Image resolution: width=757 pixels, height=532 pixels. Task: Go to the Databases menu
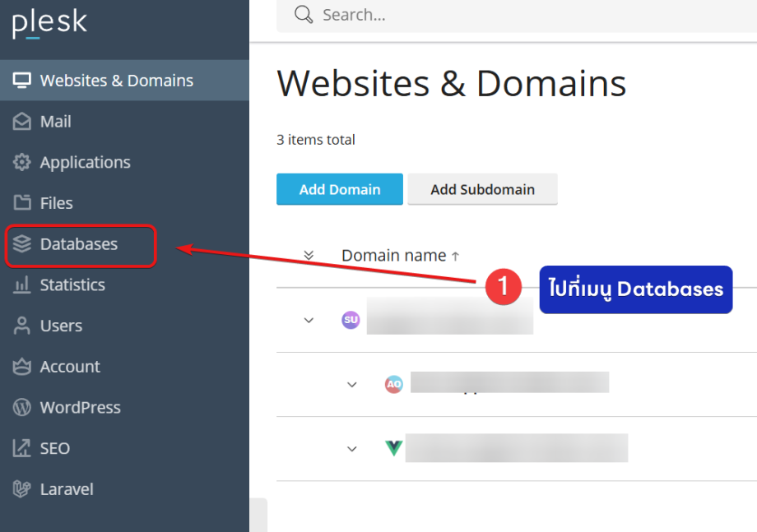[124, 244]
